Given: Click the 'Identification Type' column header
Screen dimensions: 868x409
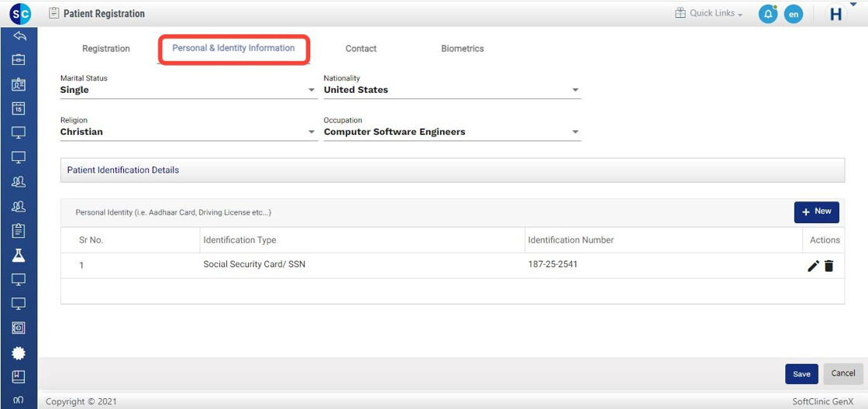Looking at the screenshot, I should pyautogui.click(x=239, y=240).
